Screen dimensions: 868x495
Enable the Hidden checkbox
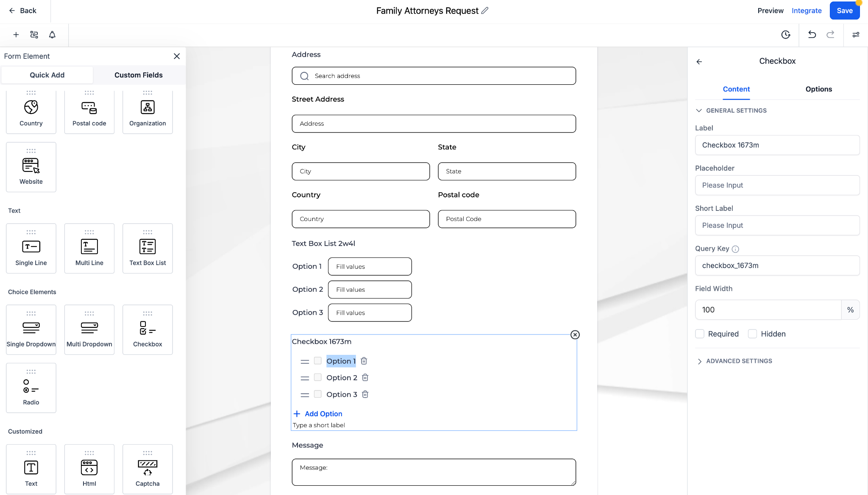(x=752, y=334)
